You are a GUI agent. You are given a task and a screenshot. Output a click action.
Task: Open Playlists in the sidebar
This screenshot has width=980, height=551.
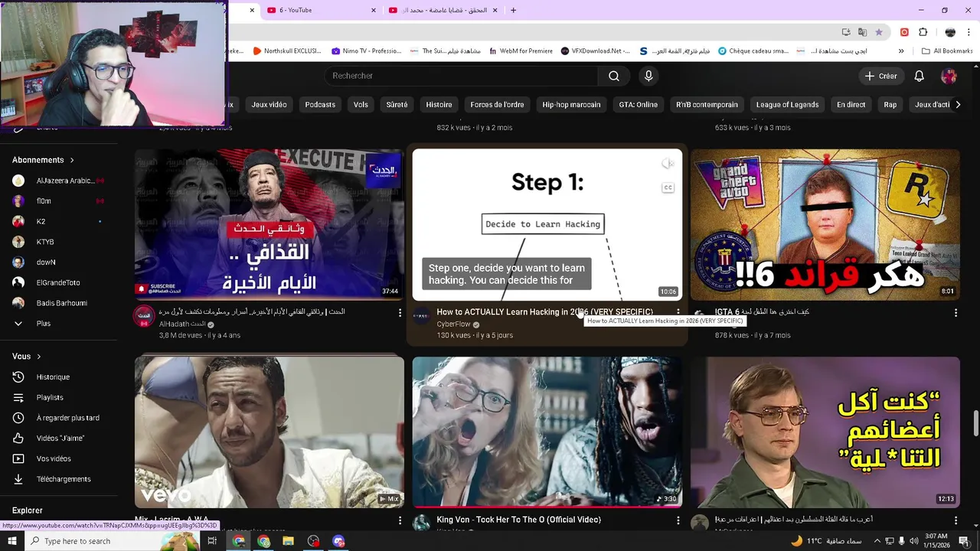tap(50, 397)
